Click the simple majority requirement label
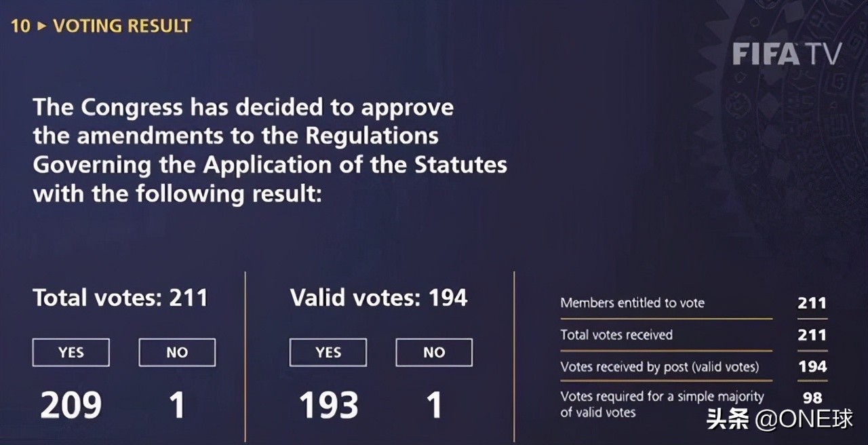868x445 pixels. coord(661,404)
